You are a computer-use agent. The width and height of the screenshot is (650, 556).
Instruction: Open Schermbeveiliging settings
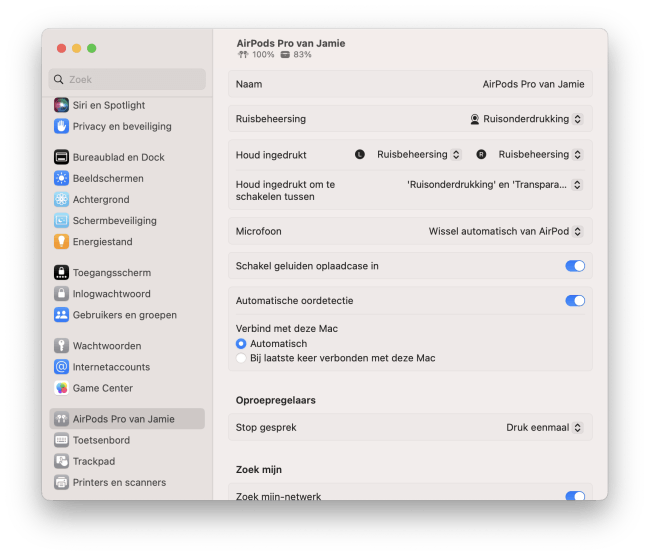114,221
